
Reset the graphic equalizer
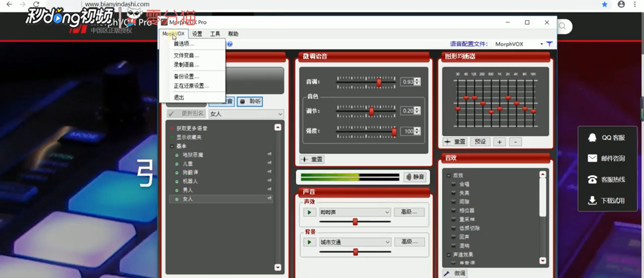(455, 142)
